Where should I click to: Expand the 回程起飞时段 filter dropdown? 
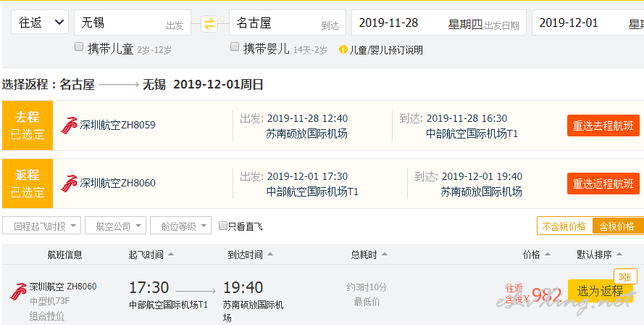(x=41, y=226)
